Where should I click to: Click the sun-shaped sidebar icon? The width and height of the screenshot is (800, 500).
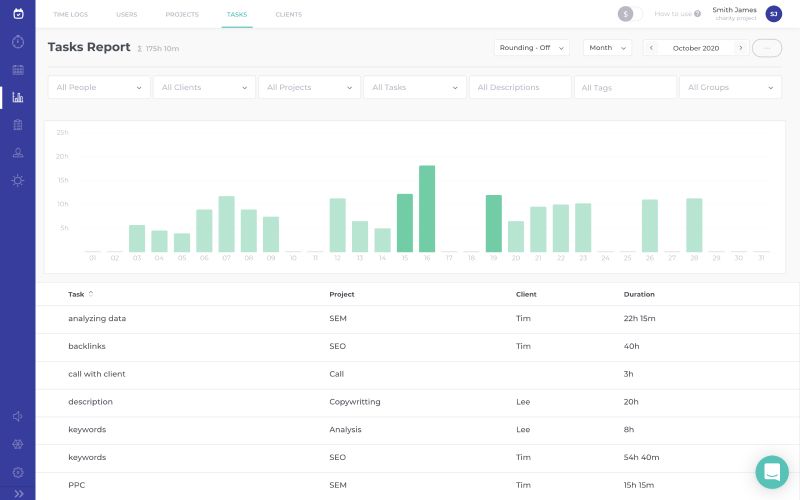18,181
